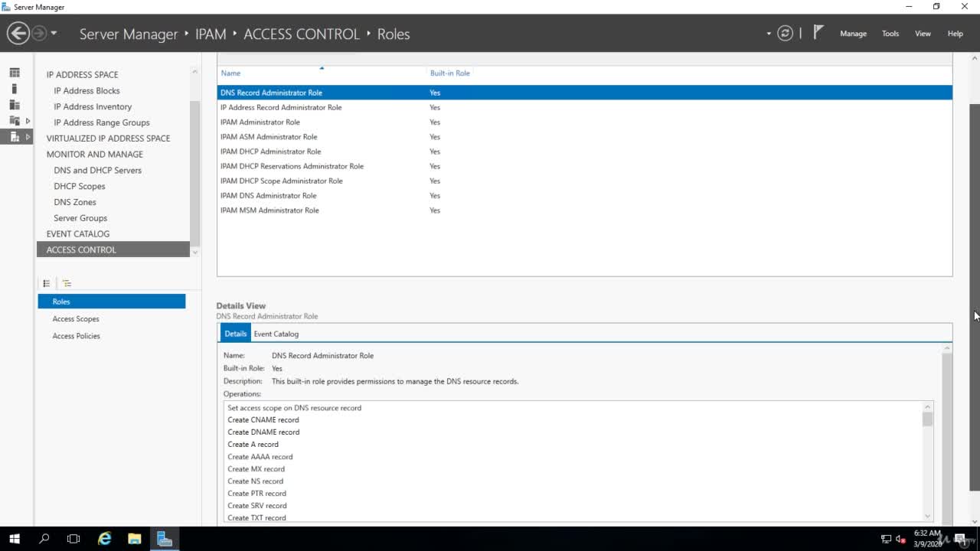Open taskbar Search magnifier
The height and width of the screenshot is (551, 980).
pos(44,539)
